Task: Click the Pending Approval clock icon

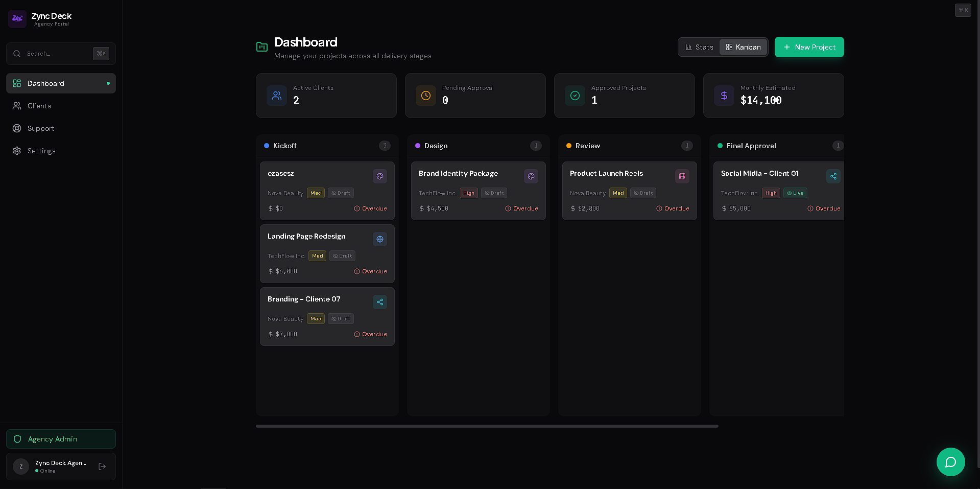Action: [x=426, y=96]
